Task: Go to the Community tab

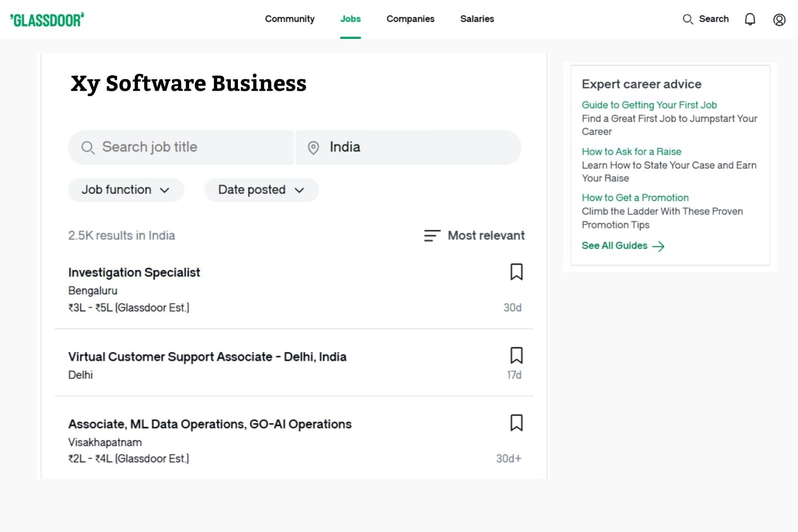Action: pyautogui.click(x=290, y=19)
